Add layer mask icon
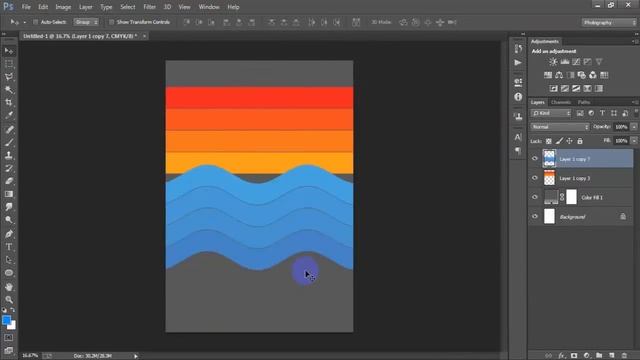 [574, 356]
